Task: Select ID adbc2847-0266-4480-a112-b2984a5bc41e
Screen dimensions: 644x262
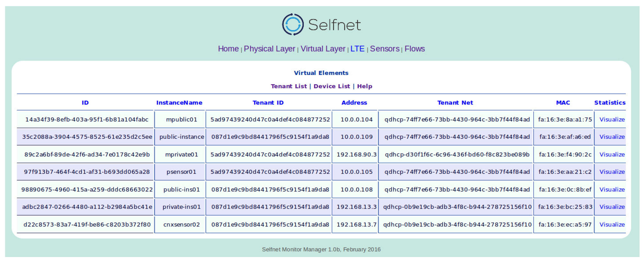Action: [x=87, y=206]
